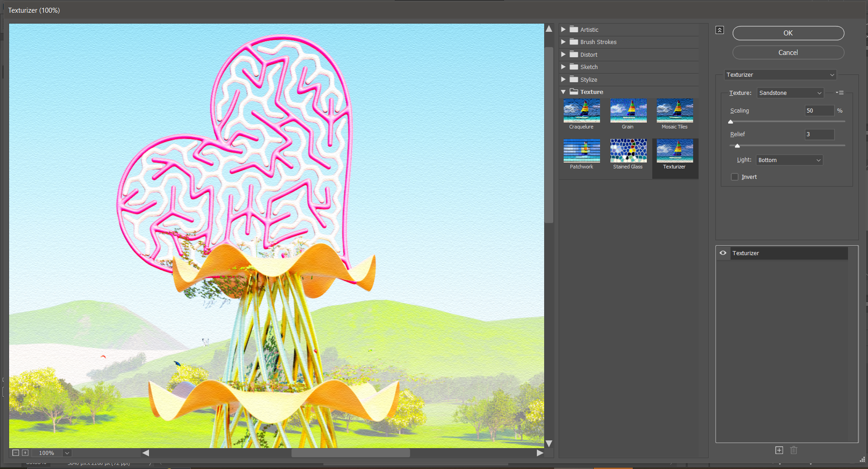868x469 pixels.
Task: Click the zoom out minus button
Action: (15, 453)
